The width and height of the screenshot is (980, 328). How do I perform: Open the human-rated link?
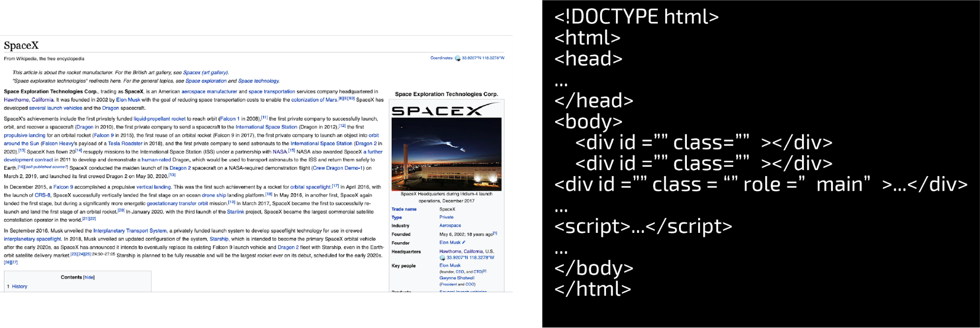[156, 160]
